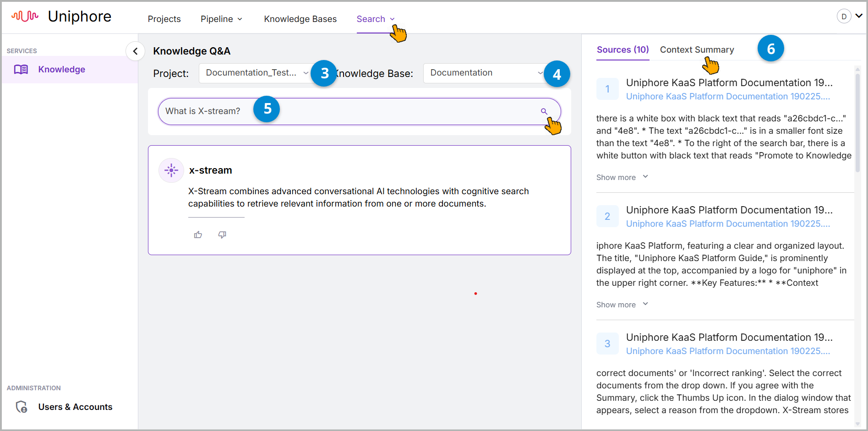Click the Uniphore logo icon

[25, 16]
